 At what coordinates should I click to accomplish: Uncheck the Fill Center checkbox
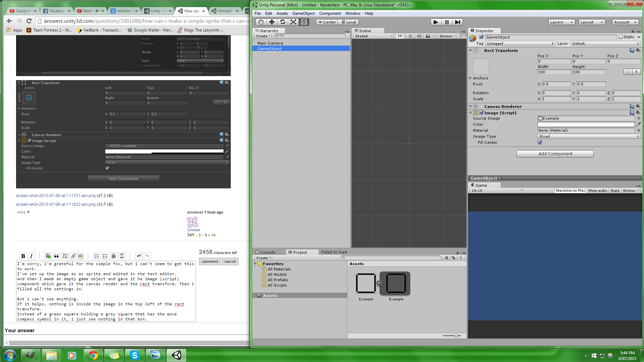click(540, 142)
